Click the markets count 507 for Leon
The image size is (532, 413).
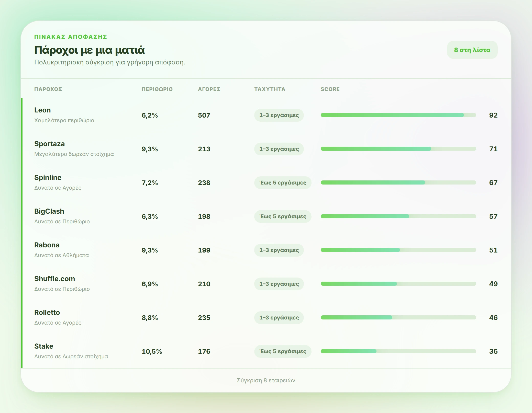204,115
